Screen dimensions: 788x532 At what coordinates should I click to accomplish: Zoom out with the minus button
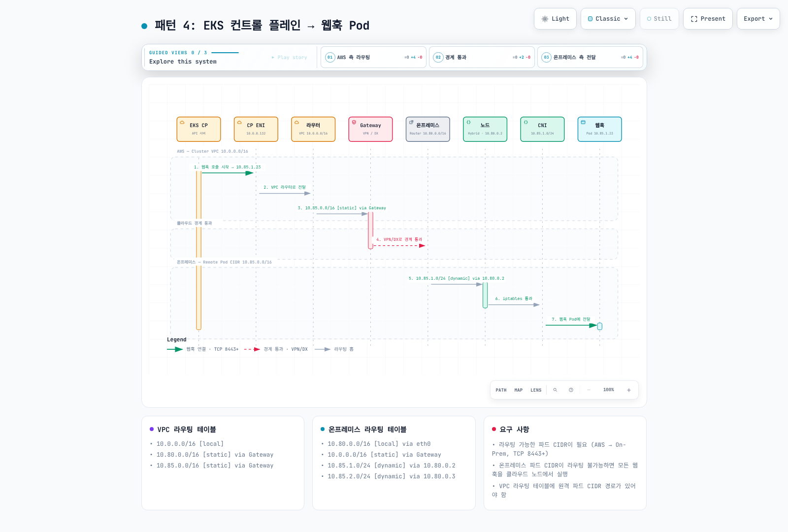589,390
